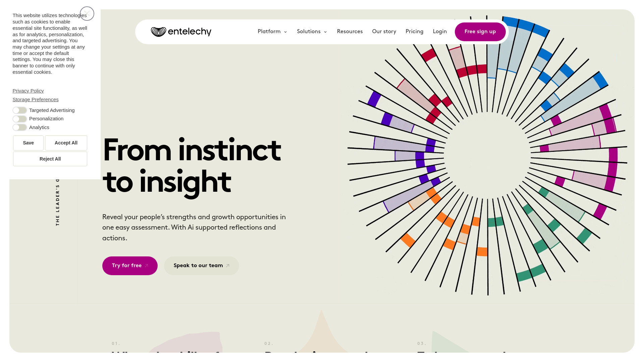Expand the Solutions navigation dropdown

pyautogui.click(x=312, y=32)
